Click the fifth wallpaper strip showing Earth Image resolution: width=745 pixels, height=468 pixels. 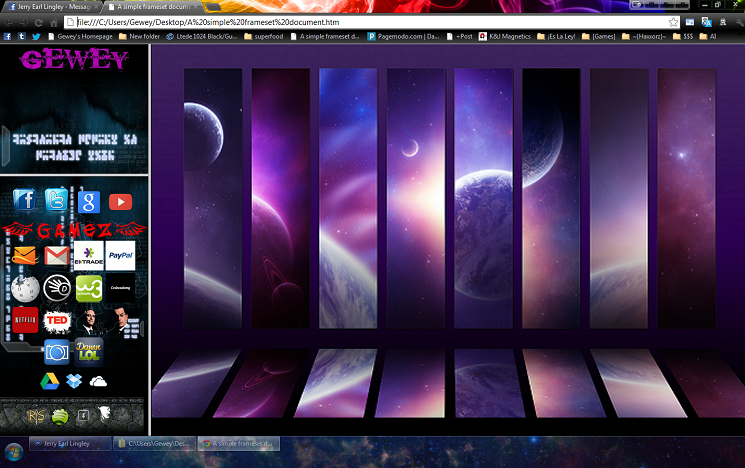coord(484,198)
